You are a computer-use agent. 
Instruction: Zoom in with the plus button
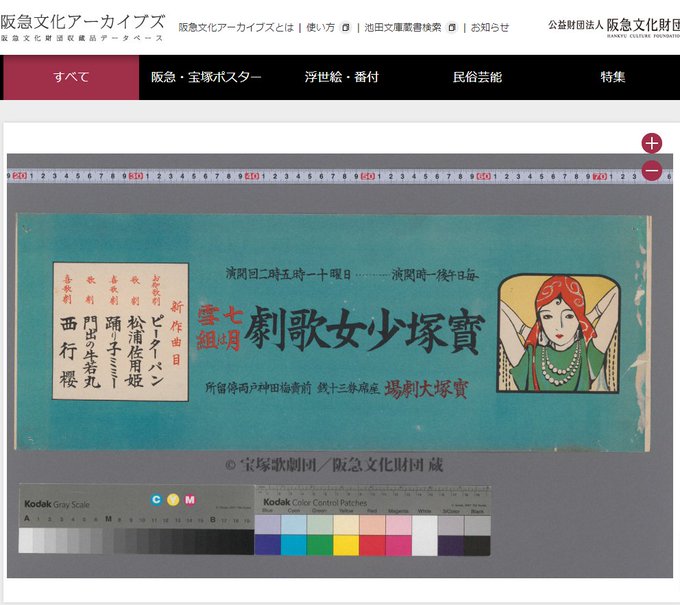[652, 144]
